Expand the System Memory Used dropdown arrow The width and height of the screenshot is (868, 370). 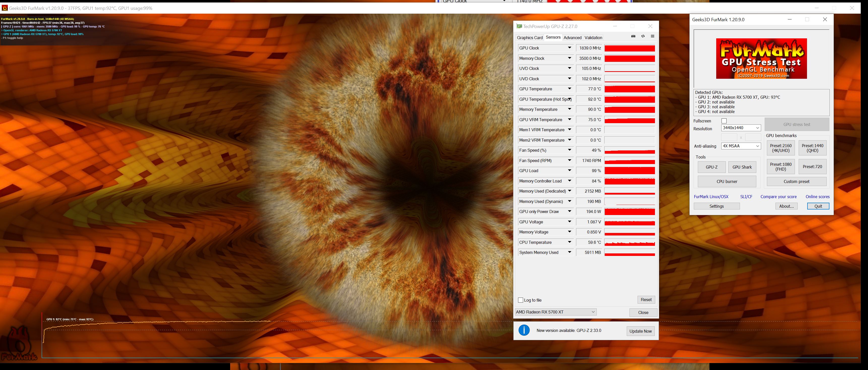coord(570,252)
